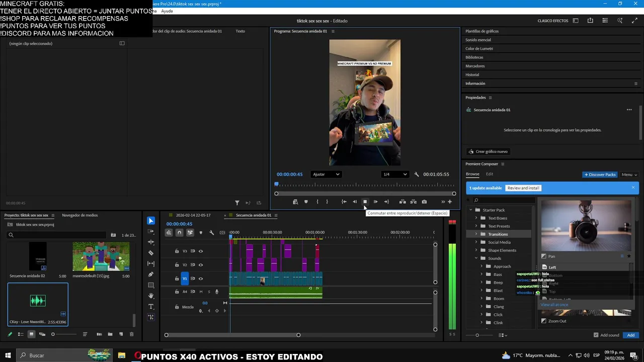Delete selected project item with trash icon
The image size is (644, 362).
(x=132, y=334)
